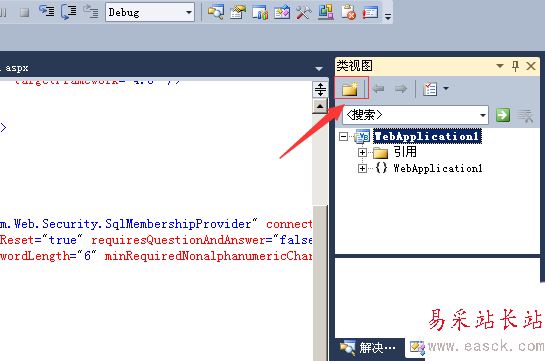This screenshot has height=361, width=545.
Task: Click the New Folder icon in Class View
Action: point(350,89)
